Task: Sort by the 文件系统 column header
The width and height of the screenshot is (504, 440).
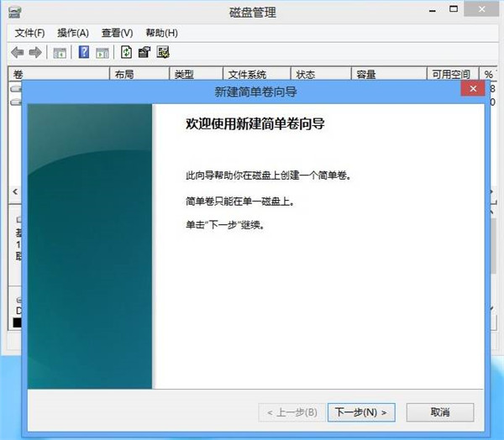Action: 257,74
